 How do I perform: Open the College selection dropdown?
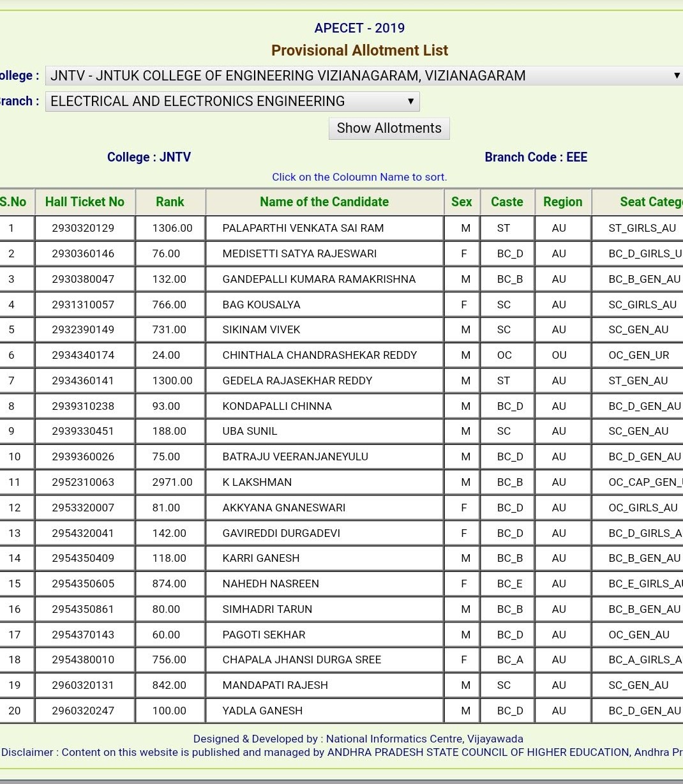tap(364, 75)
